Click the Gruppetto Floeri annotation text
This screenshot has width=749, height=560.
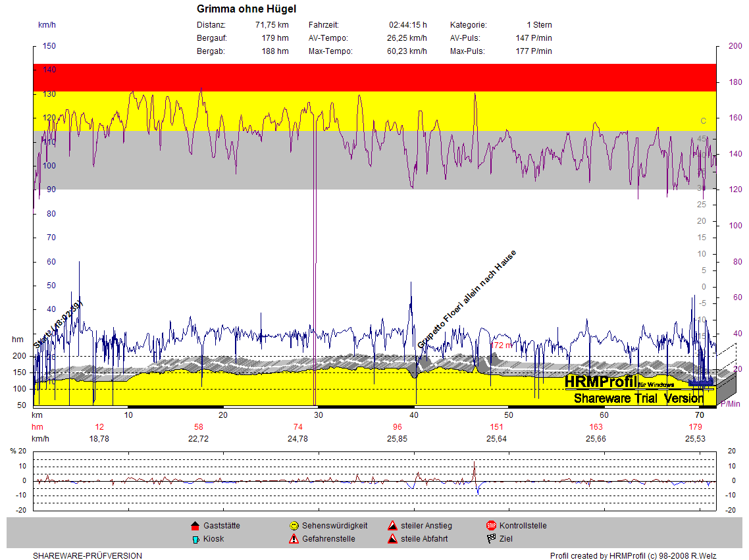[x=467, y=299]
